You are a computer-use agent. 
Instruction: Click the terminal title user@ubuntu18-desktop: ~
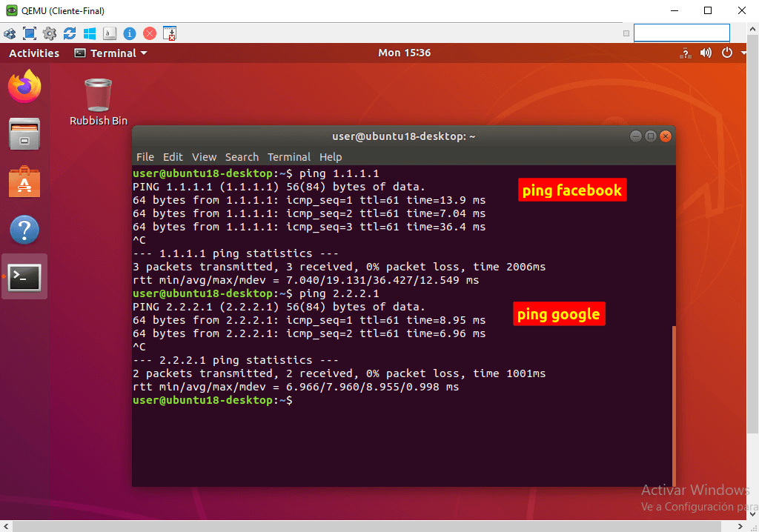(x=404, y=136)
